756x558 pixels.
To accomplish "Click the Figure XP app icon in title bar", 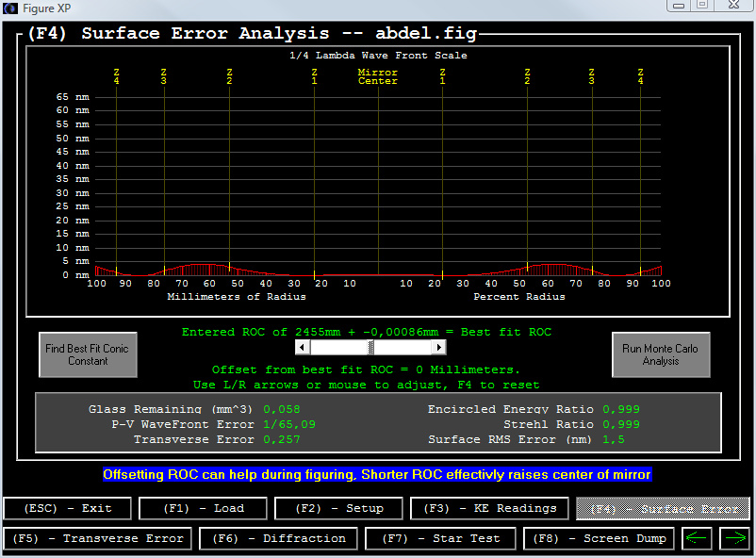I will coord(10,8).
